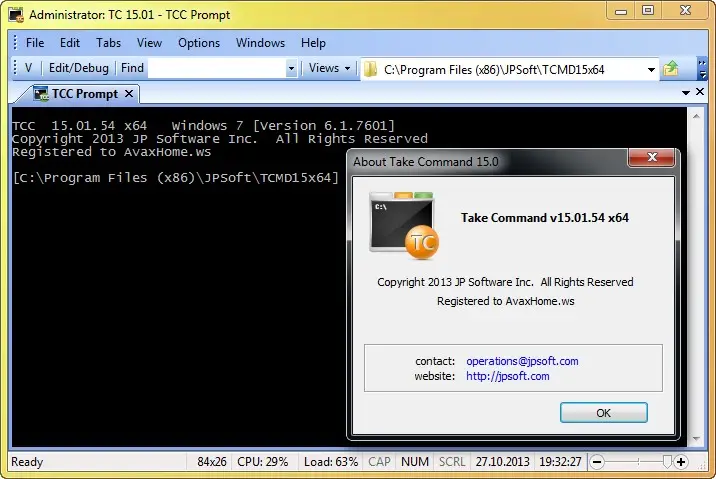Click the folder icon beside the path
The width and height of the screenshot is (716, 479).
[x=371, y=69]
